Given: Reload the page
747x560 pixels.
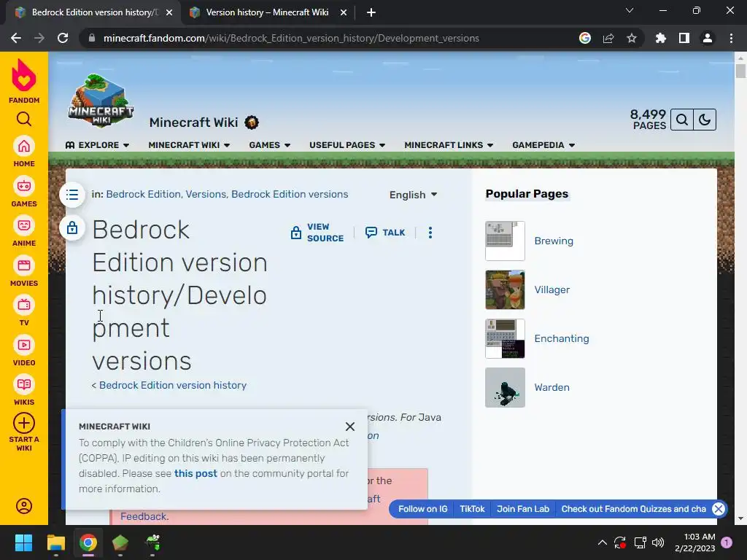Looking at the screenshot, I should point(63,38).
